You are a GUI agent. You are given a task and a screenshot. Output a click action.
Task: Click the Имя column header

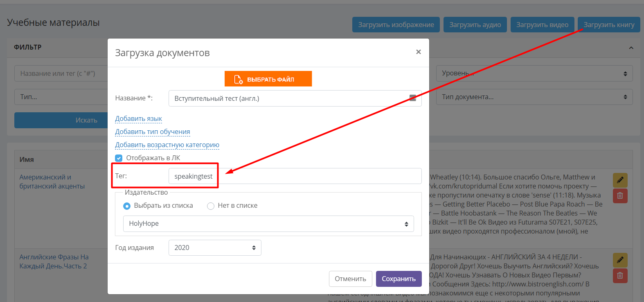(x=27, y=159)
